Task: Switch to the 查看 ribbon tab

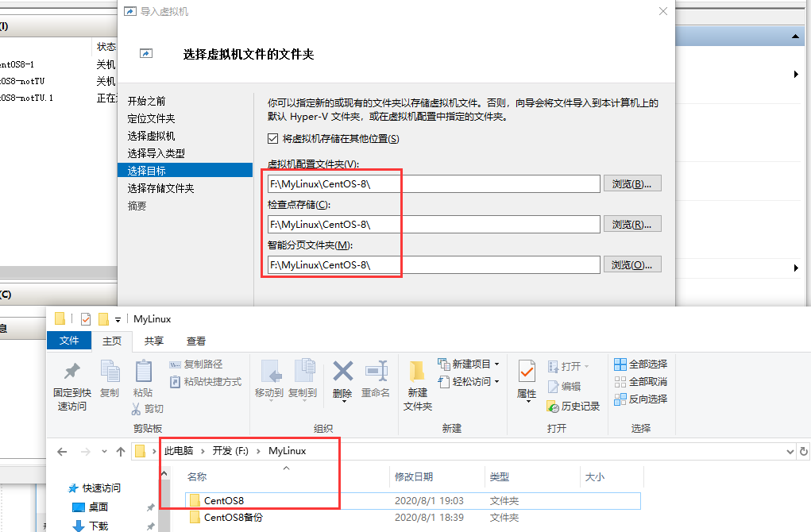Action: 195,341
